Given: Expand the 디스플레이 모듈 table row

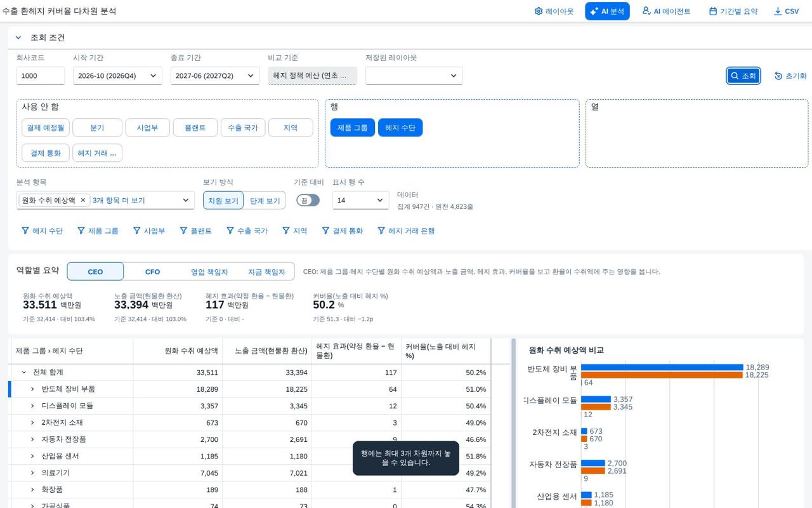Looking at the screenshot, I should pos(32,406).
